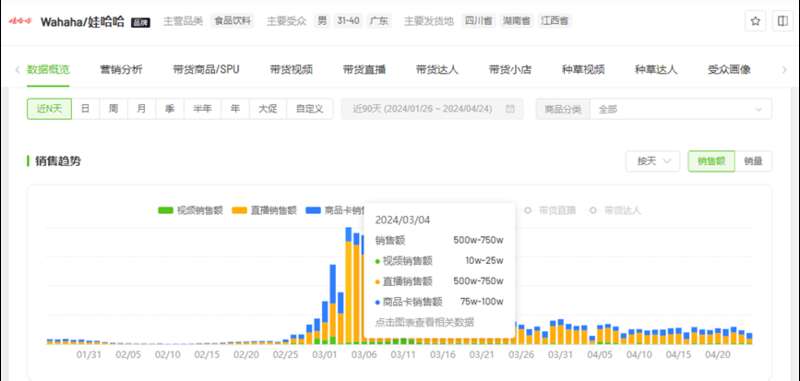The image size is (800, 381).
Task: Click the Wahaha brand logo
Action: [21, 21]
